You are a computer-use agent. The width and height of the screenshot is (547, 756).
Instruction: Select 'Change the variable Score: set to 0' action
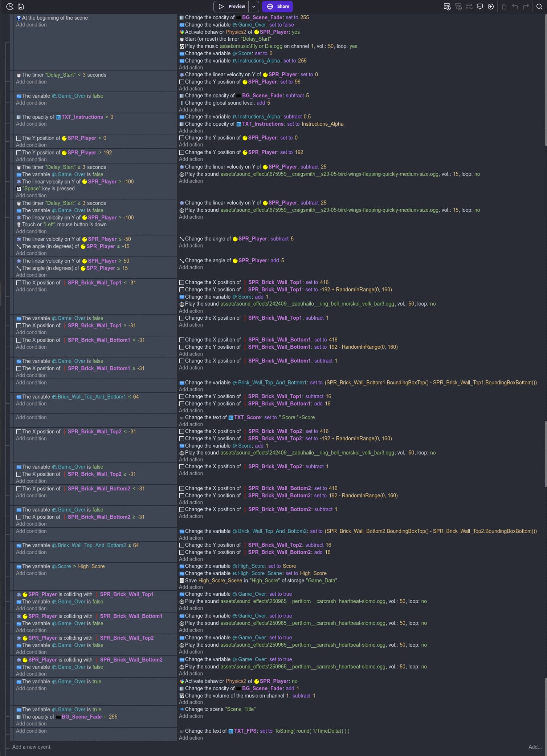coord(226,54)
